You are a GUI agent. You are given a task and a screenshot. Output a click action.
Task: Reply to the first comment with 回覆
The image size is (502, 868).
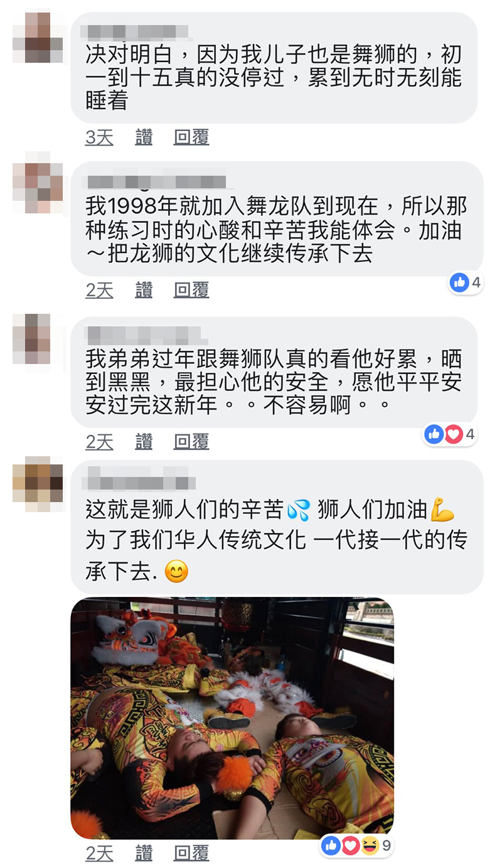pos(191,137)
